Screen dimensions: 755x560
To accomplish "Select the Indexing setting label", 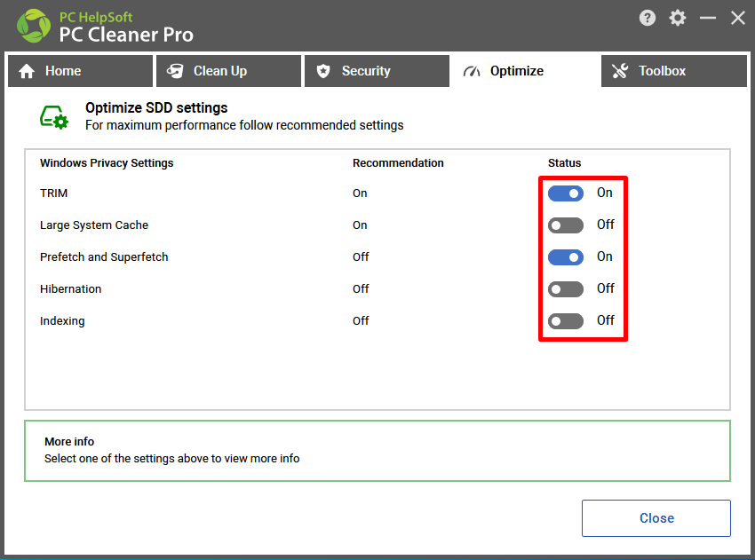I will (x=62, y=321).
